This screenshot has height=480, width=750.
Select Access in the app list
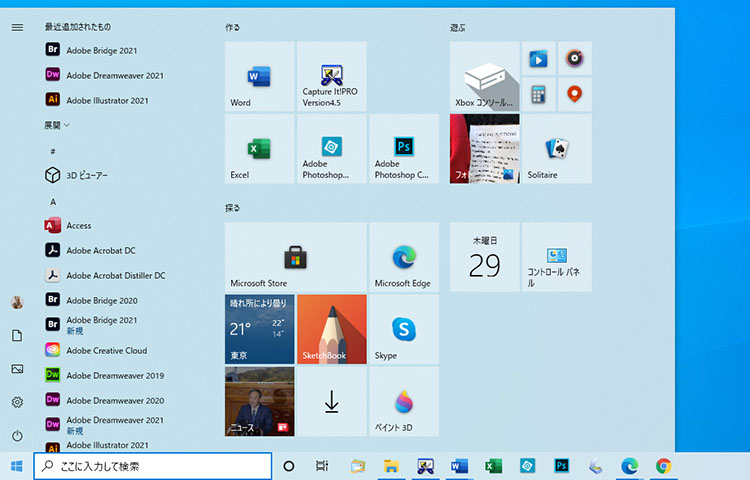point(78,226)
